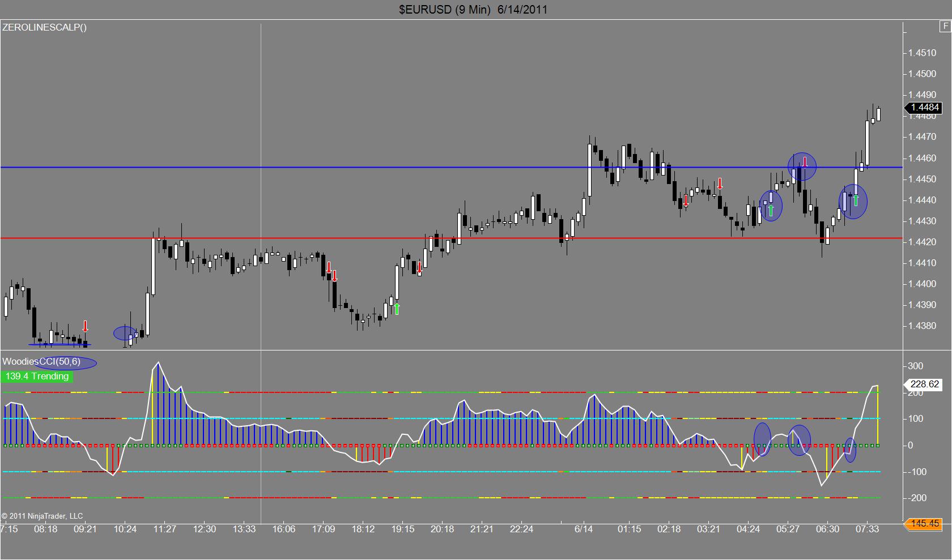The height and width of the screenshot is (560, 952).
Task: Click the 1.4380 price axis label
Action: point(922,326)
